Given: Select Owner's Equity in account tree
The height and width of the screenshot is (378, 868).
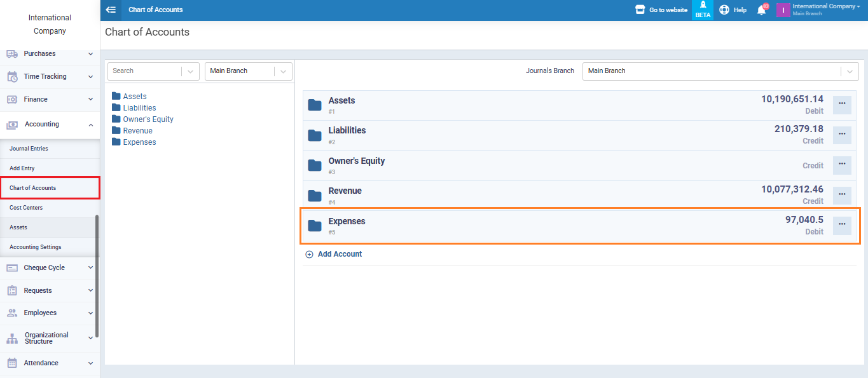Looking at the screenshot, I should 148,119.
